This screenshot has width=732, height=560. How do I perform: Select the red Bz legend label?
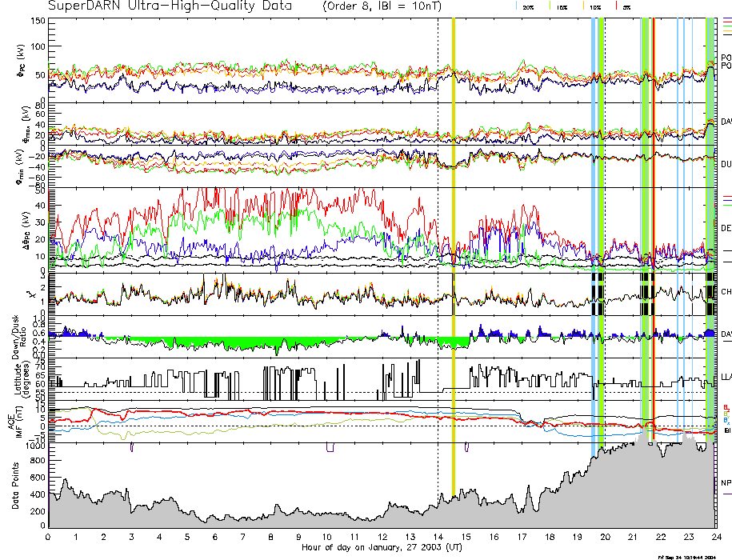(x=726, y=406)
